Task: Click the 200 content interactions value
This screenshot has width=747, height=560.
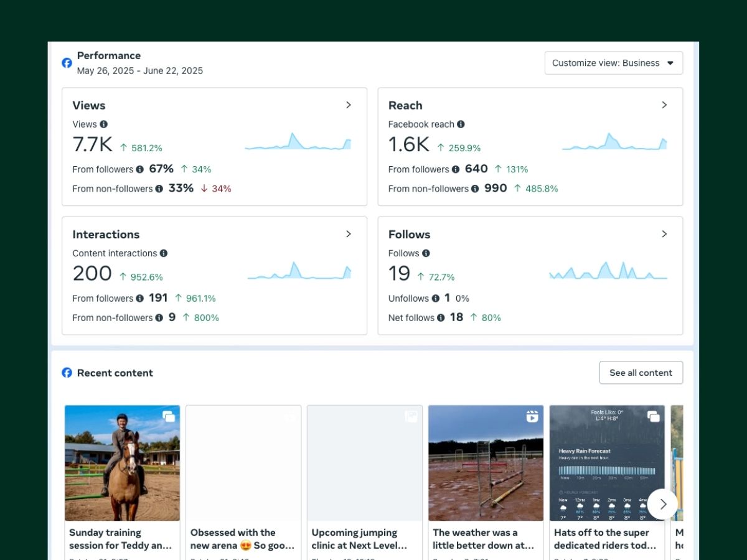Action: [92, 273]
